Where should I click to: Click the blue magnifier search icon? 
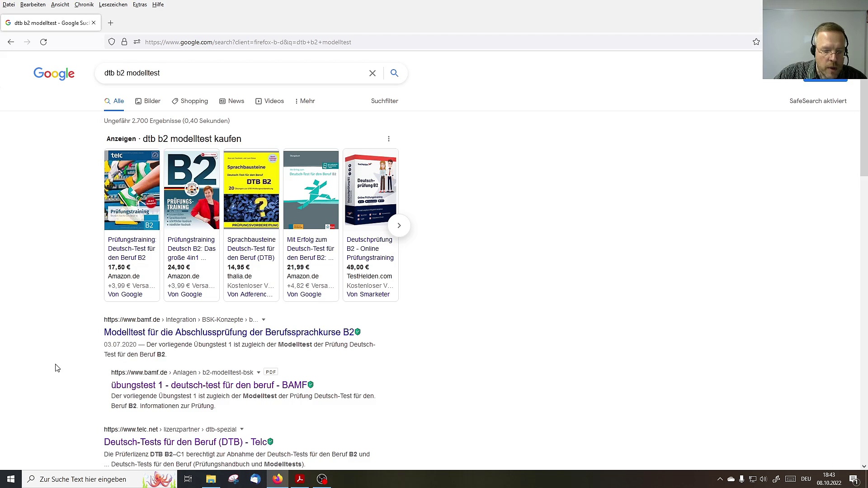click(394, 73)
